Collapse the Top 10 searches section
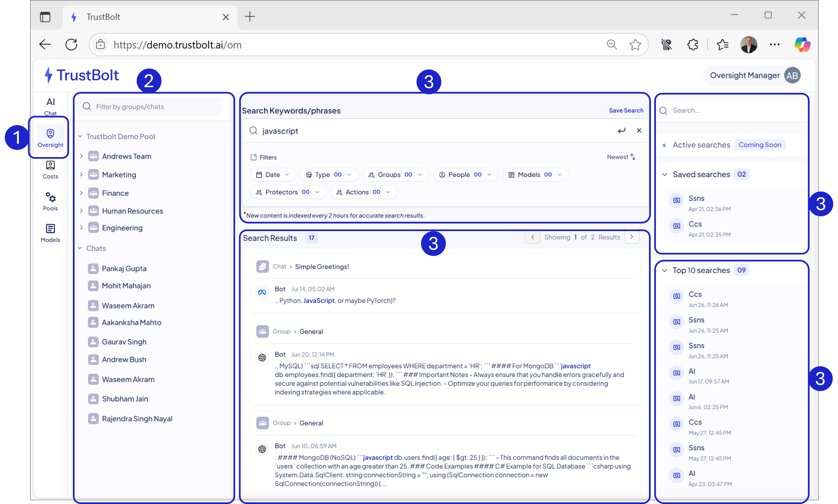 point(665,270)
